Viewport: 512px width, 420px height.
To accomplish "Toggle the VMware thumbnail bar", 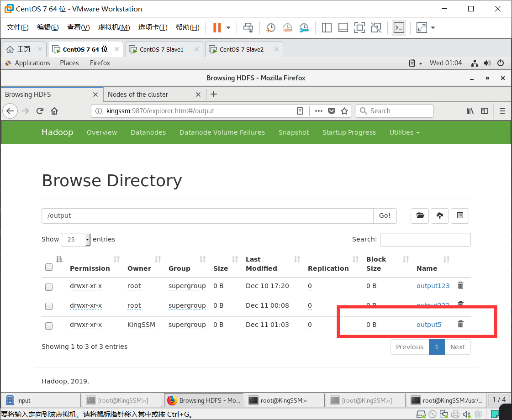I will point(343,28).
